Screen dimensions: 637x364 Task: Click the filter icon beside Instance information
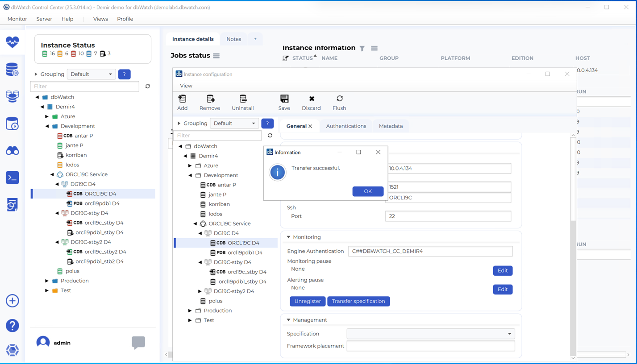point(362,48)
